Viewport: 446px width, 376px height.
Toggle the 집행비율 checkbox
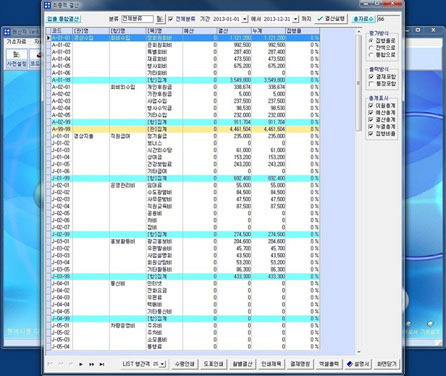tap(371, 133)
